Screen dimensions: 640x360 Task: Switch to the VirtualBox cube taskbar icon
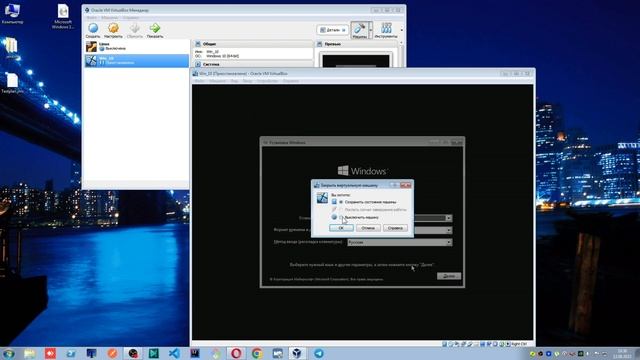click(x=298, y=353)
